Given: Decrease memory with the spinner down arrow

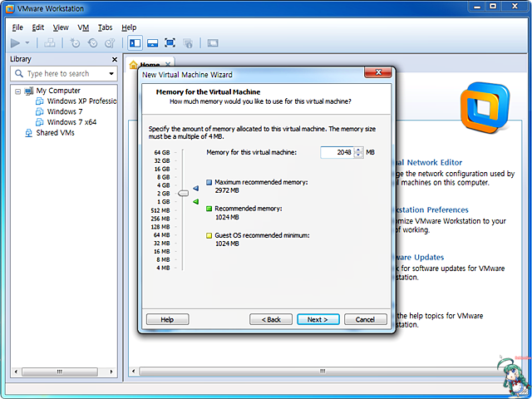Looking at the screenshot, I should tap(358, 155).
